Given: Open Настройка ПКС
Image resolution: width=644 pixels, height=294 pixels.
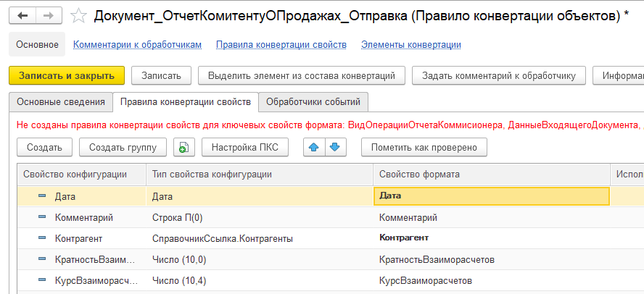Looking at the screenshot, I should pyautogui.click(x=245, y=147).
